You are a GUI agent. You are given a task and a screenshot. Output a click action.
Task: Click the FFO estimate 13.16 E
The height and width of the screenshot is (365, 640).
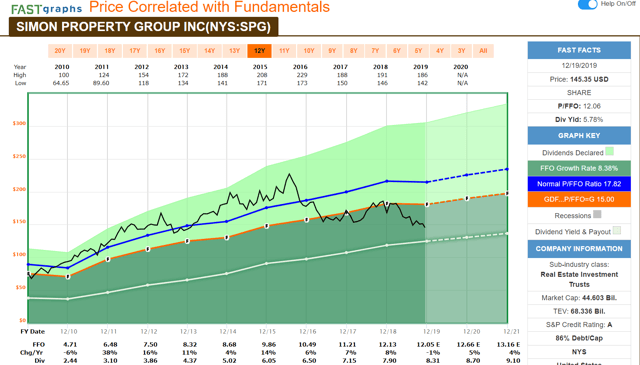508,345
